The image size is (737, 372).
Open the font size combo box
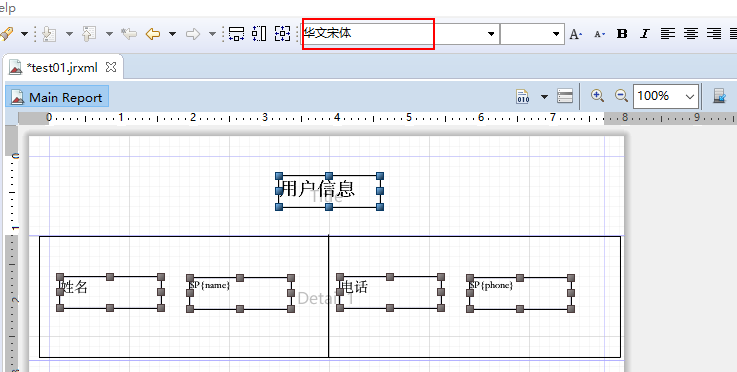coord(532,34)
